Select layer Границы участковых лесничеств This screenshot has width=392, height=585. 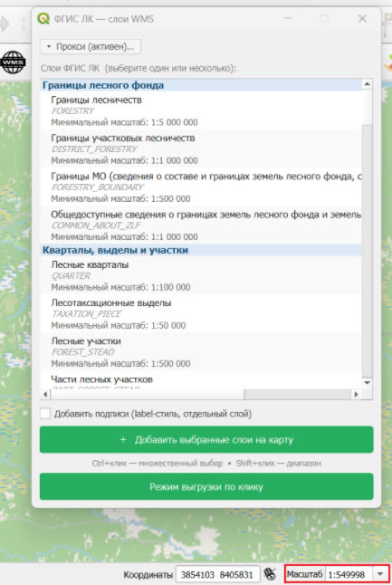tap(201, 149)
